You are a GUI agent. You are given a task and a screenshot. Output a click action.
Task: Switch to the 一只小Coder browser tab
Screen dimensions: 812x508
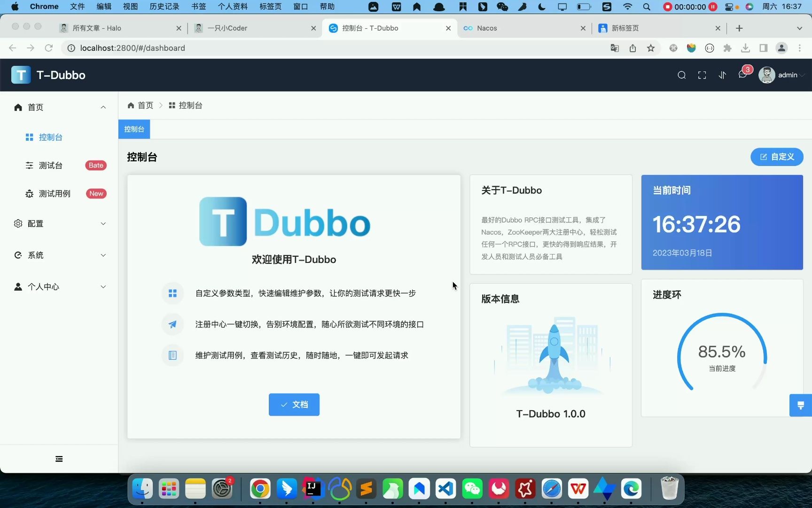click(x=255, y=28)
